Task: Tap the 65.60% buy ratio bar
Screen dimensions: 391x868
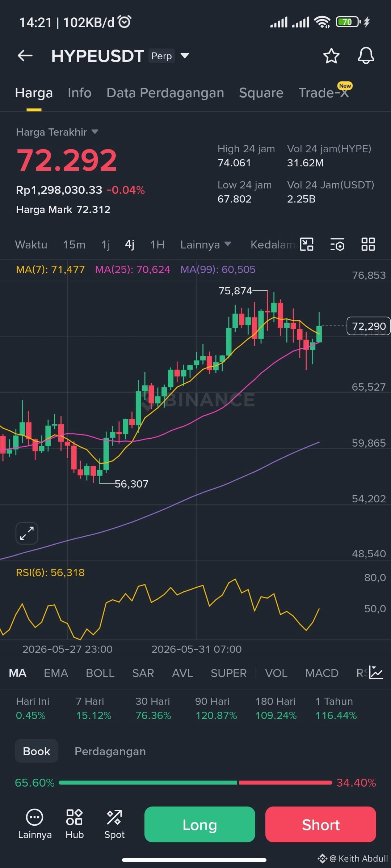Action: pos(148,783)
